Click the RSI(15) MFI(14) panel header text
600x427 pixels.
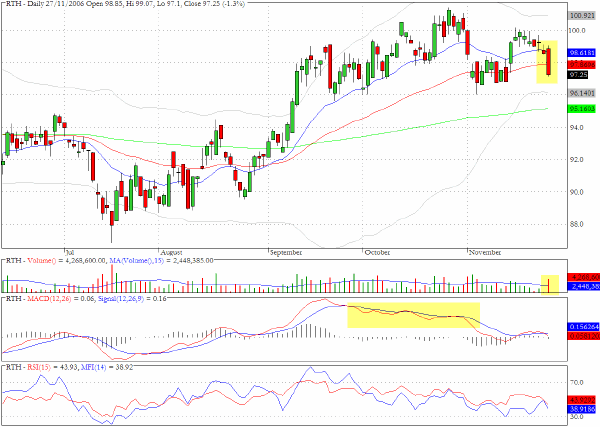point(69,367)
